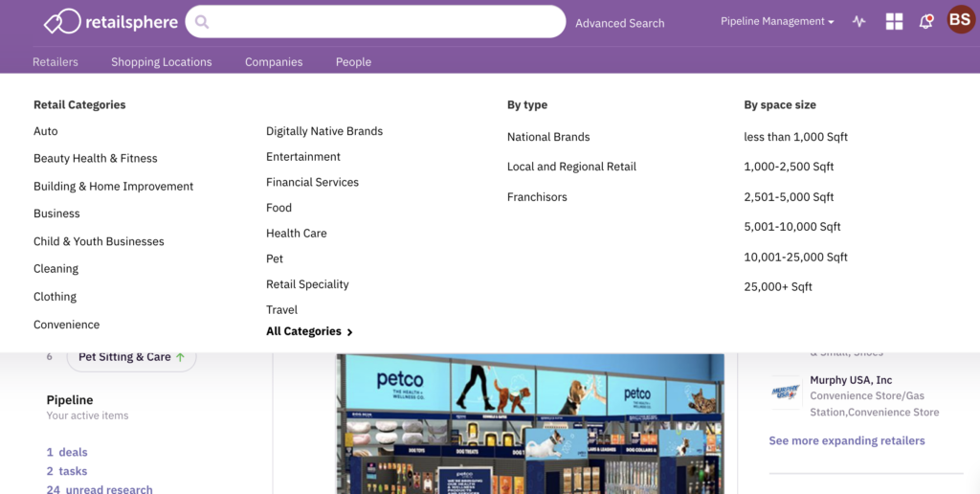The height and width of the screenshot is (494, 980).
Task: Select the Convenience category
Action: 67,325
